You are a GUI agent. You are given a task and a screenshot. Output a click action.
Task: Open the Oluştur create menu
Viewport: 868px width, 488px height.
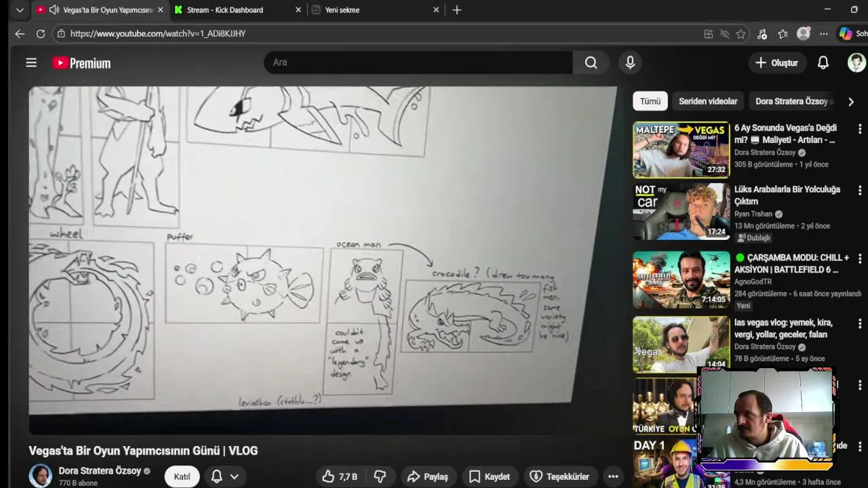point(776,62)
